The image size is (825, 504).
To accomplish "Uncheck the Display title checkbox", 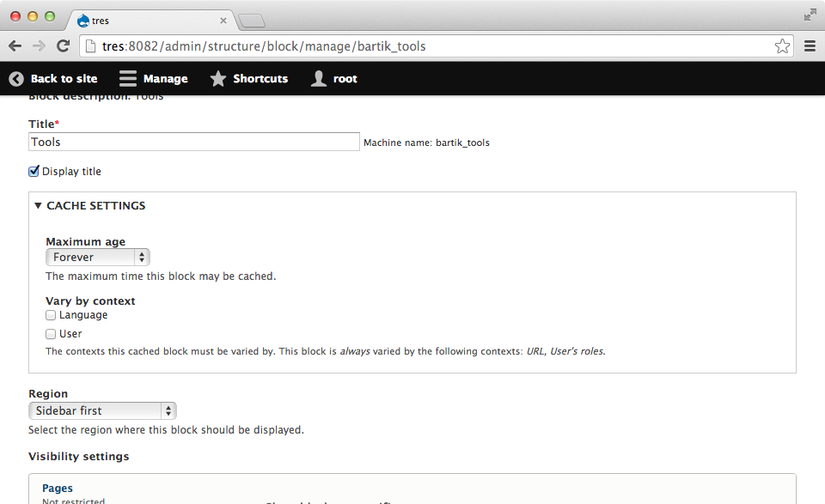I will (33, 171).
